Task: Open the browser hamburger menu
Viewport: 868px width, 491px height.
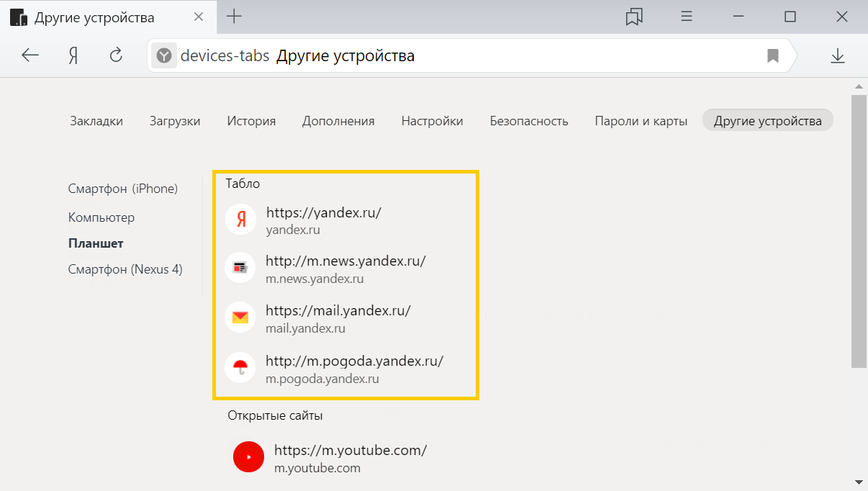Action: (687, 17)
